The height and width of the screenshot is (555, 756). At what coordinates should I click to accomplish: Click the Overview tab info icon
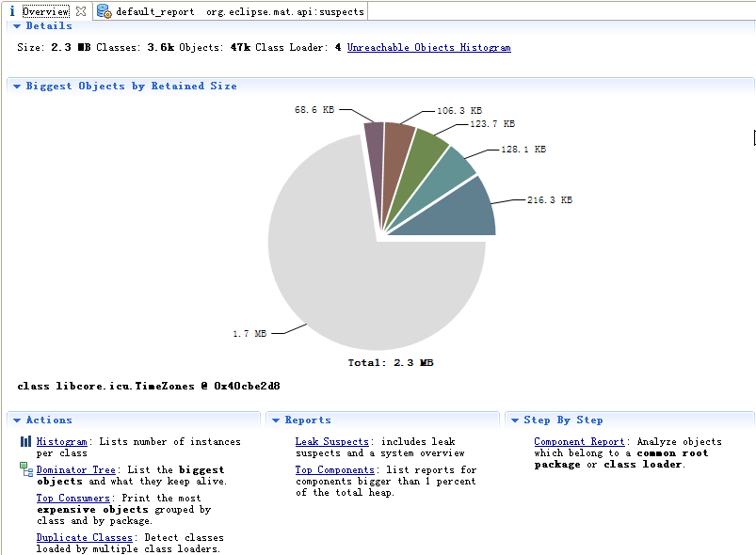click(x=12, y=11)
